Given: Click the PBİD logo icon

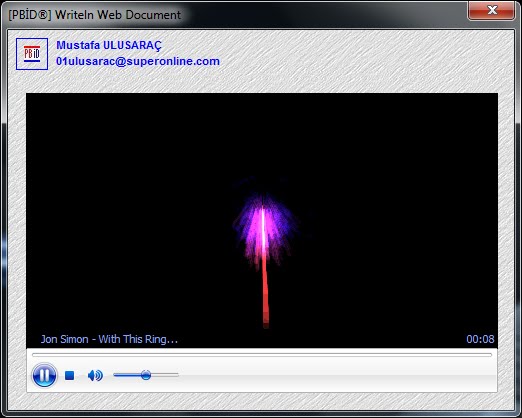Looking at the screenshot, I should [x=32, y=54].
